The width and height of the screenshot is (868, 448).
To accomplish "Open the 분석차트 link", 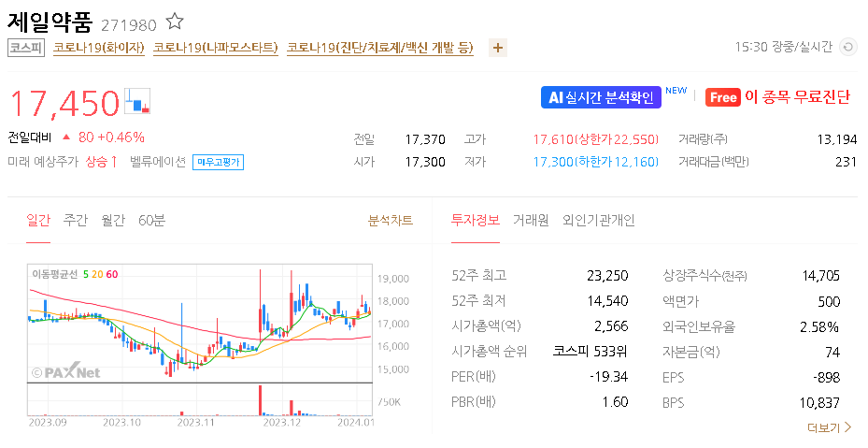I will 391,221.
